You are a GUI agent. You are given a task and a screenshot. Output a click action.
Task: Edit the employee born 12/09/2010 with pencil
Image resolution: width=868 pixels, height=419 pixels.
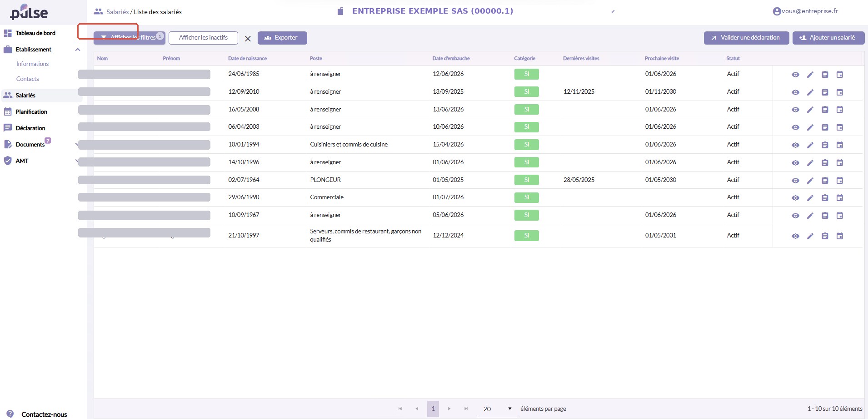pyautogui.click(x=810, y=92)
